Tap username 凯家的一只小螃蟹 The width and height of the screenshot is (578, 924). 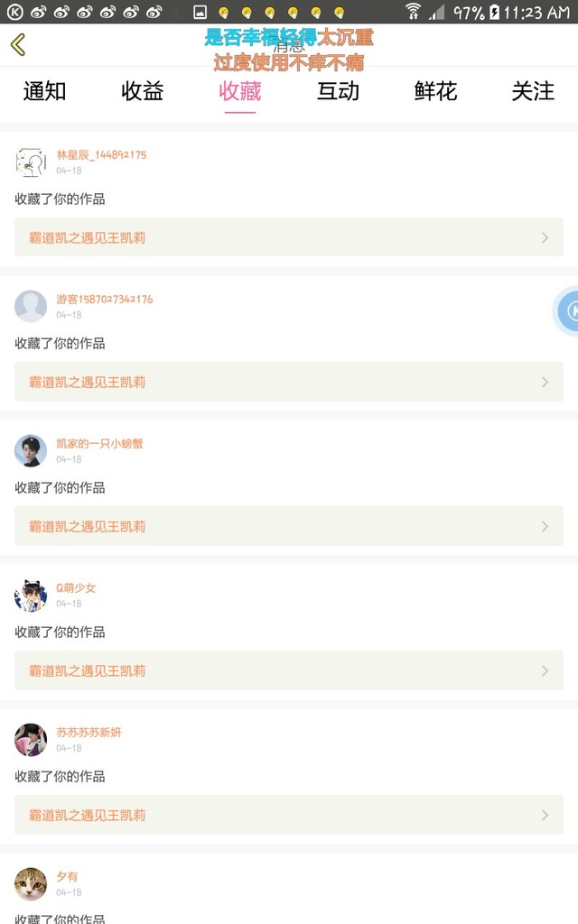[99, 444]
